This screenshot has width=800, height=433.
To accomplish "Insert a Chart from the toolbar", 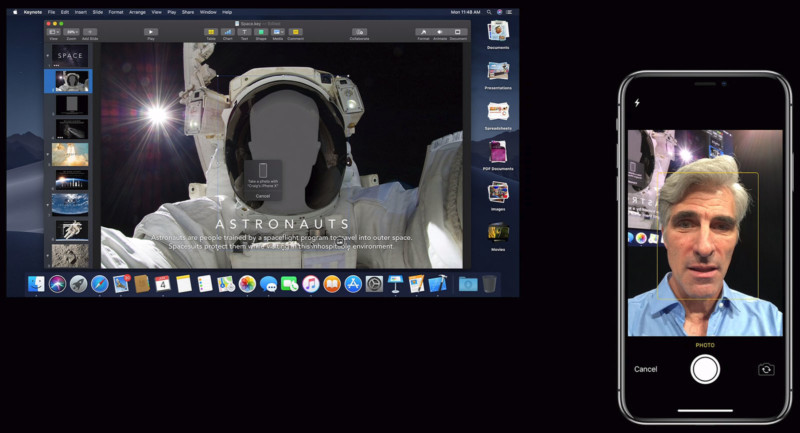I will coord(228,32).
